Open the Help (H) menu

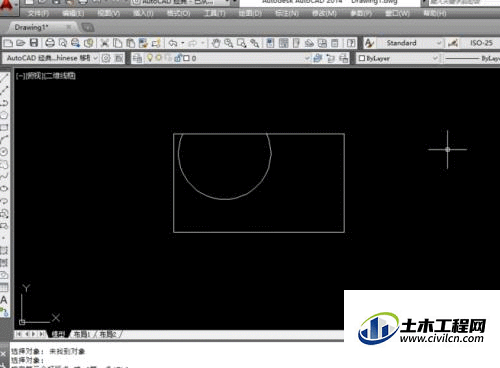435,14
